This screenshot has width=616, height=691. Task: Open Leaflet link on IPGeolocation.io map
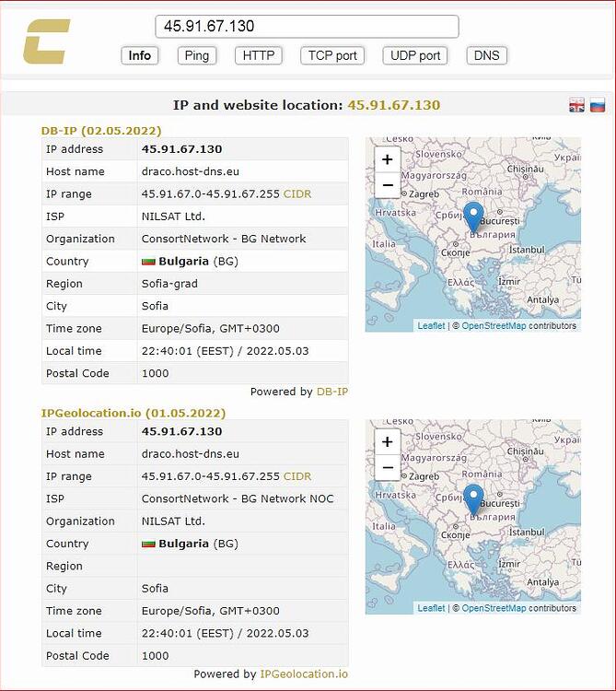click(x=431, y=608)
